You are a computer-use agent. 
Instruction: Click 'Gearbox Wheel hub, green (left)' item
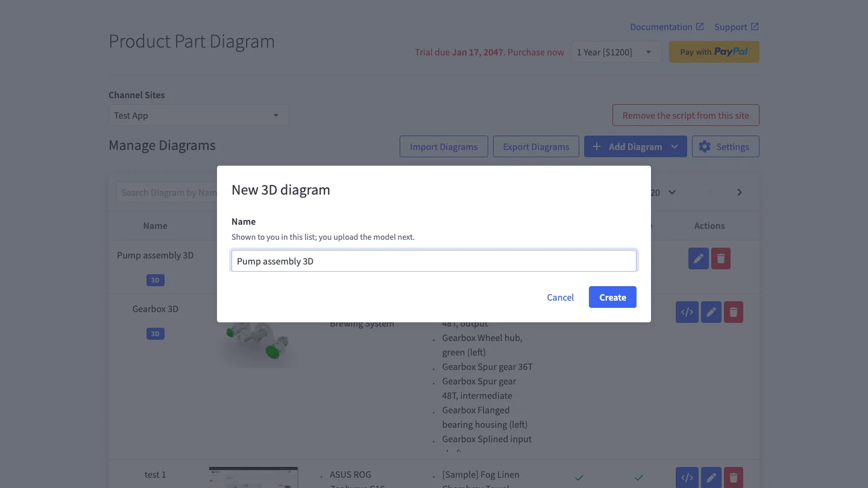482,345
